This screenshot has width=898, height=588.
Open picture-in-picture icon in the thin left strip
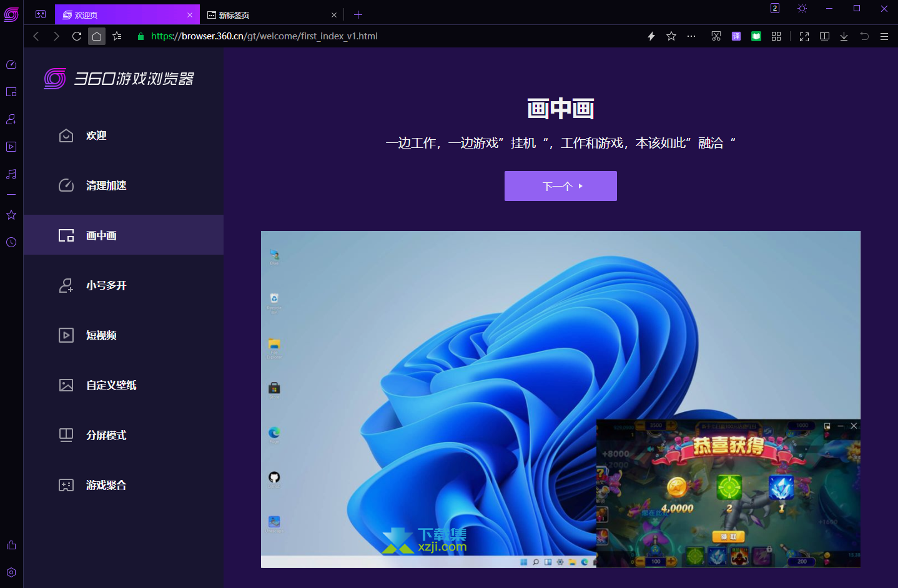coord(11,92)
